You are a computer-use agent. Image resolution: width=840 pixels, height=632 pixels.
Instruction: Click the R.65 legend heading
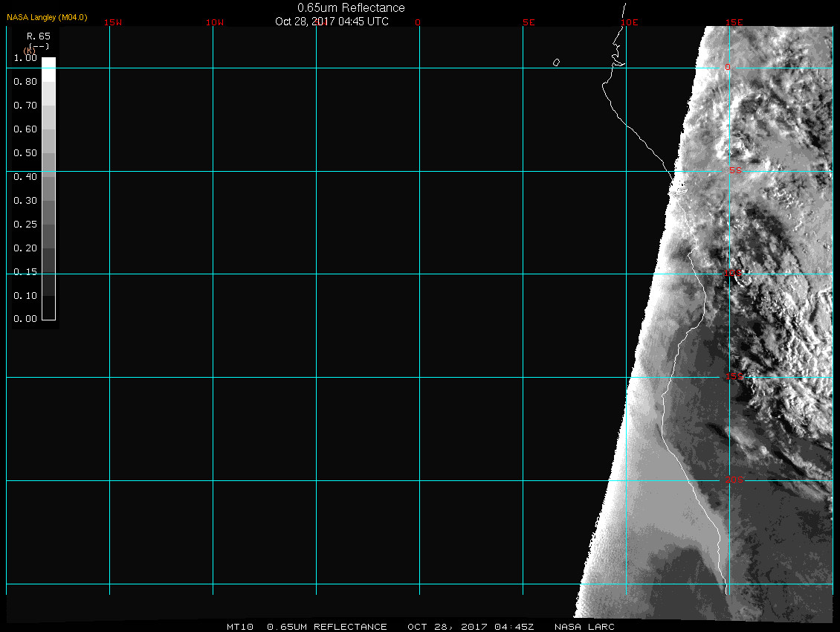[38, 36]
